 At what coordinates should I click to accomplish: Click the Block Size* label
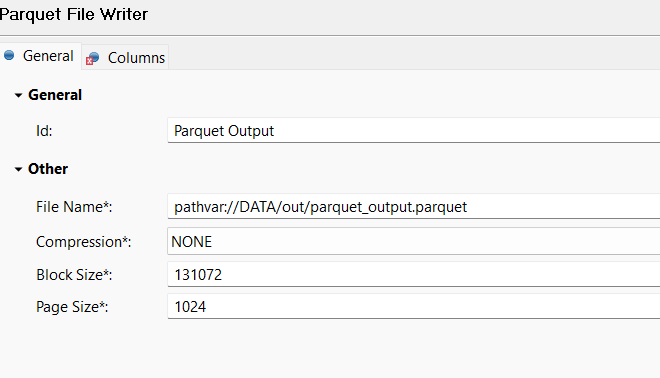click(x=74, y=275)
